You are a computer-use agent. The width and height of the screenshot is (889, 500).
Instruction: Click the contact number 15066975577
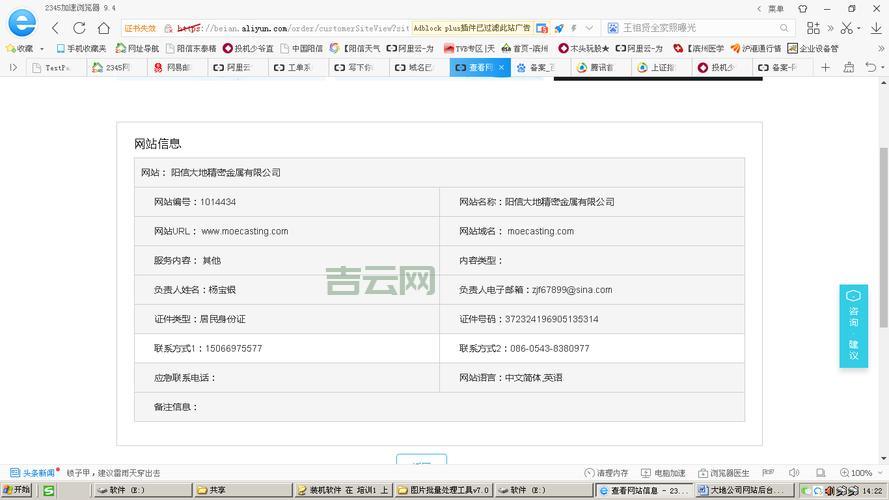(x=234, y=349)
